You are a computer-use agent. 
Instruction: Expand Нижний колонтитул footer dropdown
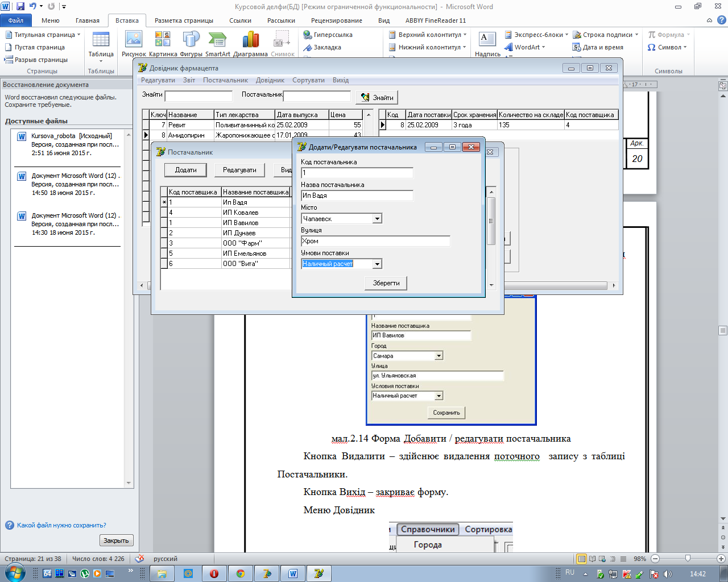click(464, 47)
